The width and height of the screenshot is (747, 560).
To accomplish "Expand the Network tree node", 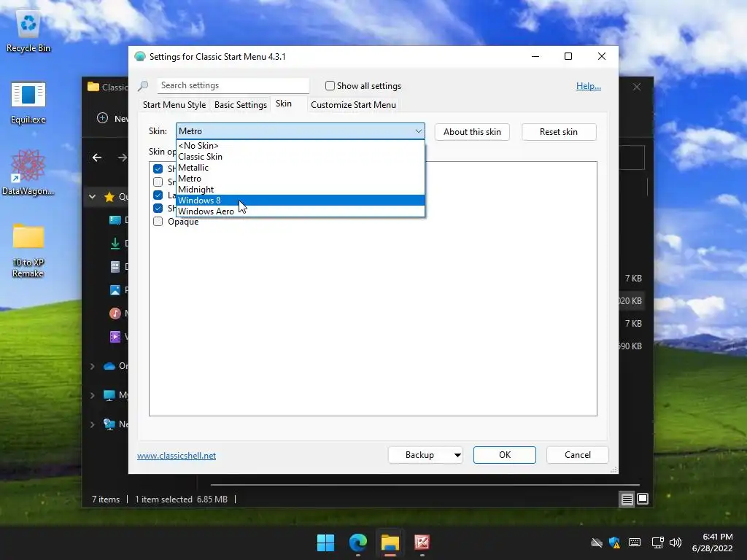I will point(93,424).
